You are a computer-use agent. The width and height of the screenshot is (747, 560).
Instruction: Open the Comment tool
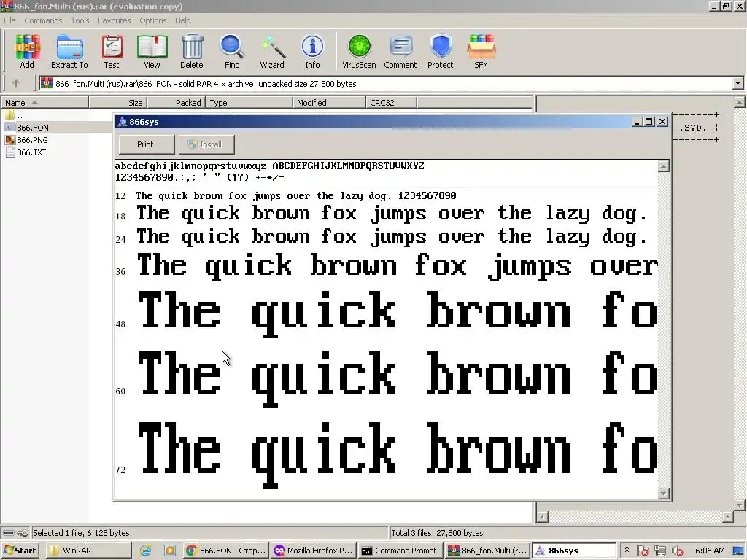coord(400,52)
